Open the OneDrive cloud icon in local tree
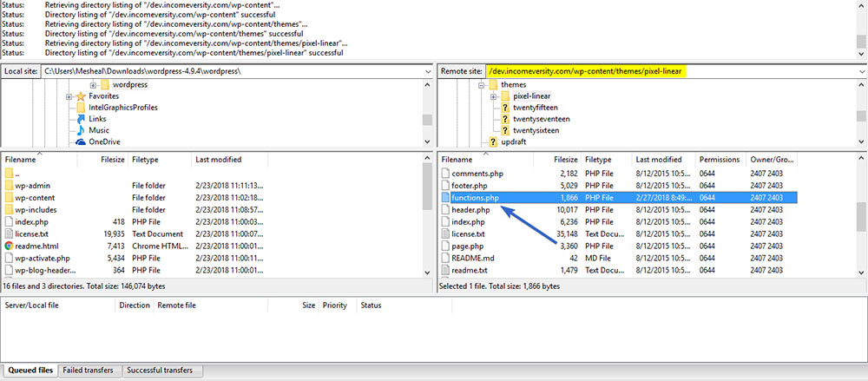The width and height of the screenshot is (868, 381). point(81,141)
